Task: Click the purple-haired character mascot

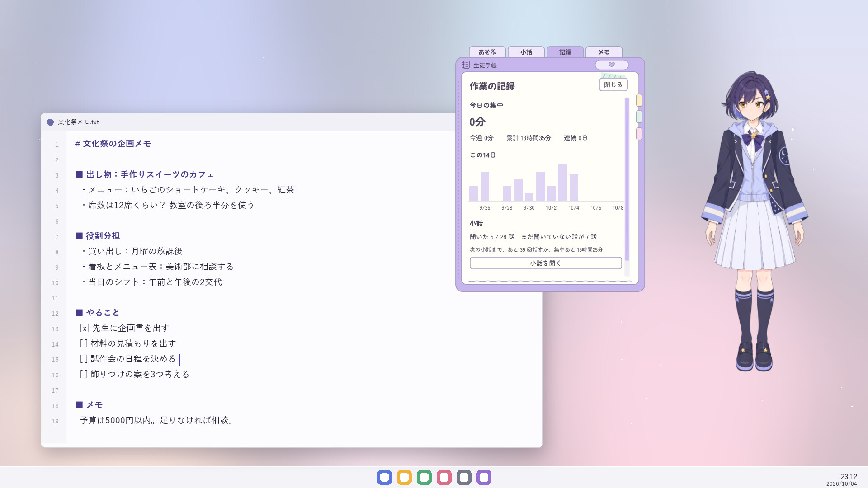Action: (x=755, y=221)
